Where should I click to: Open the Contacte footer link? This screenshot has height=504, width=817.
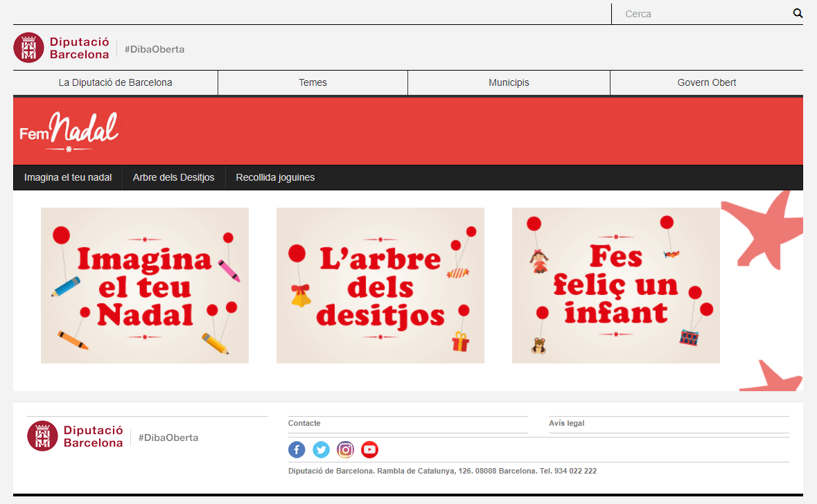[304, 423]
